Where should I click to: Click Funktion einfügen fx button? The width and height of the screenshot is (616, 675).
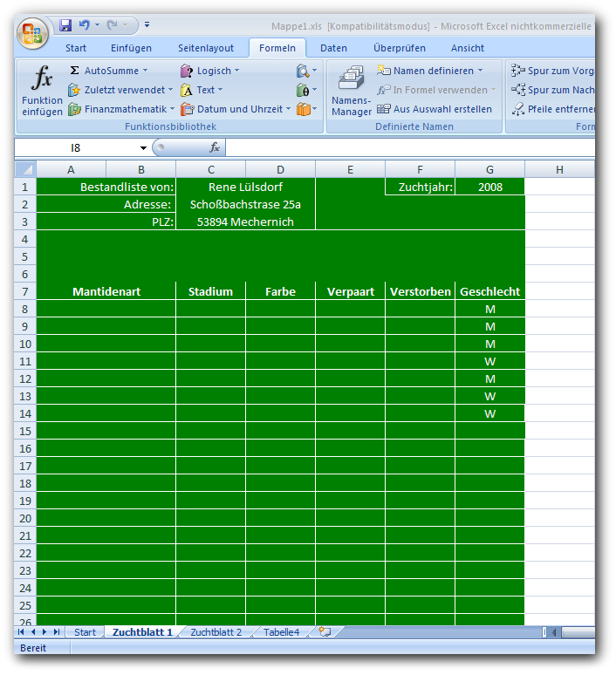[x=42, y=91]
